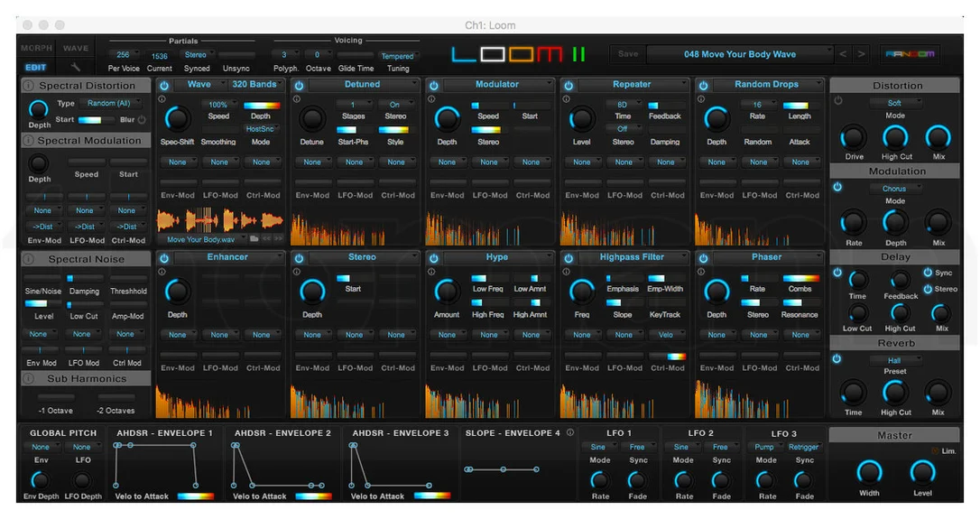Click the Slope Envelope 4 info icon
The width and height of the screenshot is (980, 519).
[570, 432]
